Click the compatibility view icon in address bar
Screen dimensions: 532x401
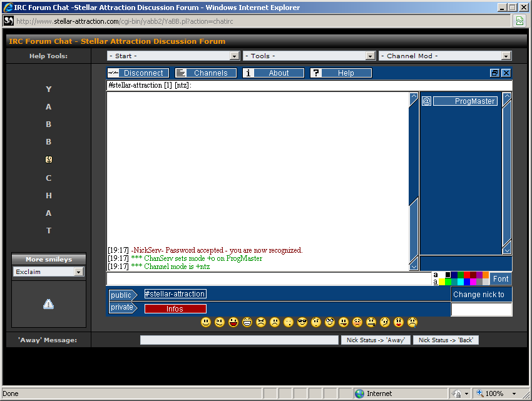519,21
